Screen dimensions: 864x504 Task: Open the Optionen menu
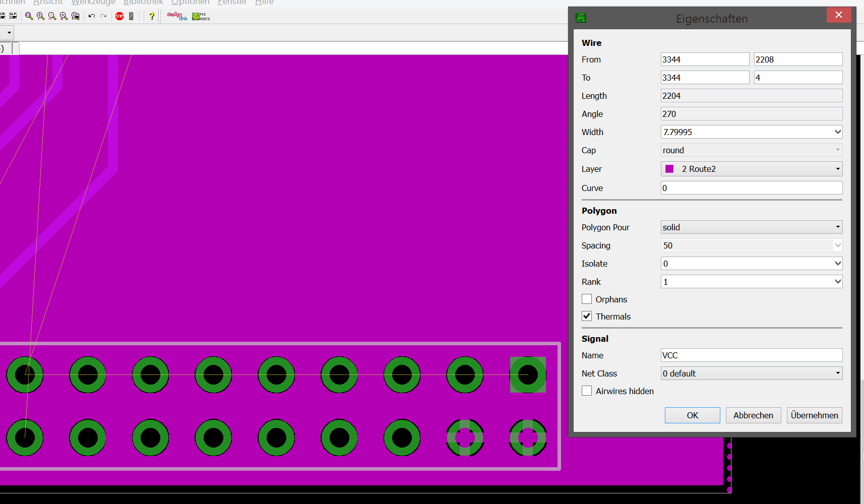tap(190, 2)
